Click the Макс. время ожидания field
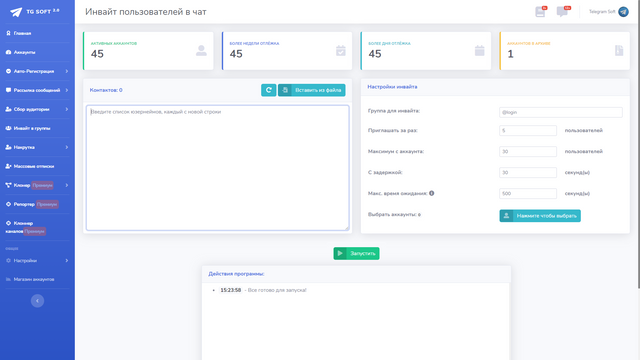 pyautogui.click(x=528, y=193)
